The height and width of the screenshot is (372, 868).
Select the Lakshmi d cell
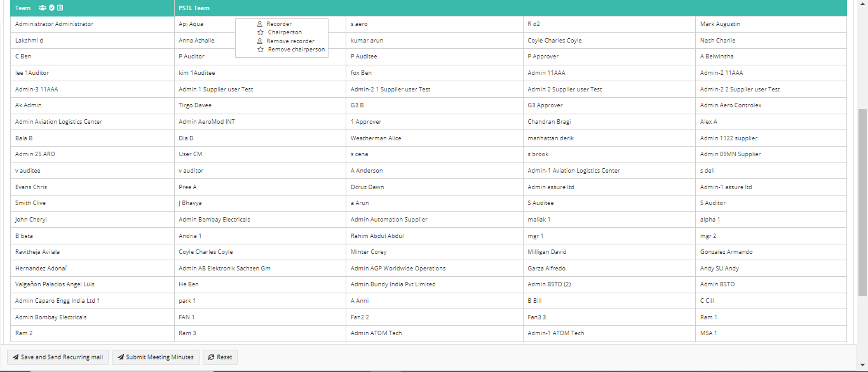(x=93, y=41)
